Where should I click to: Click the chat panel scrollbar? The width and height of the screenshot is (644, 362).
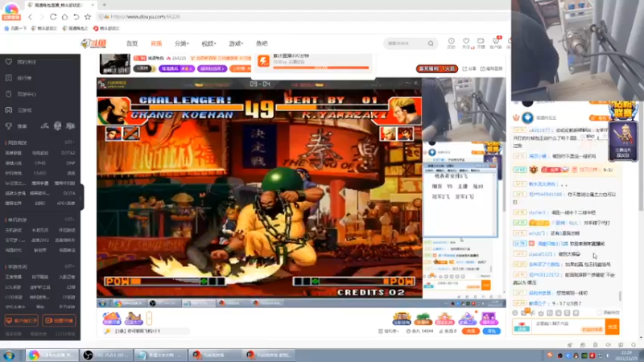coord(620,295)
